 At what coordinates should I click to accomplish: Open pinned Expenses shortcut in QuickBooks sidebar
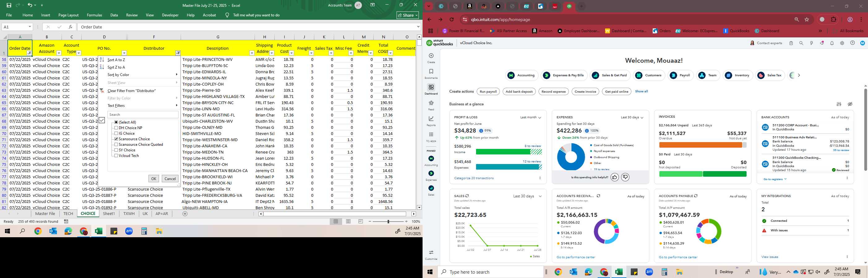pos(431,173)
